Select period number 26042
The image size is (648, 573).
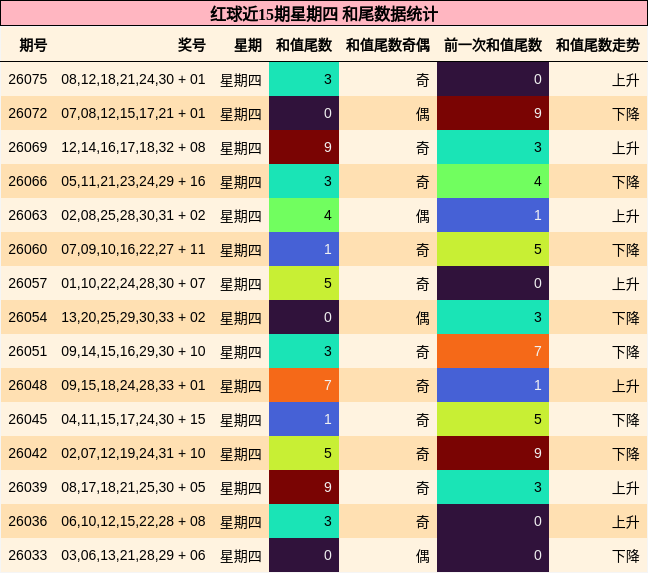tap(28, 453)
